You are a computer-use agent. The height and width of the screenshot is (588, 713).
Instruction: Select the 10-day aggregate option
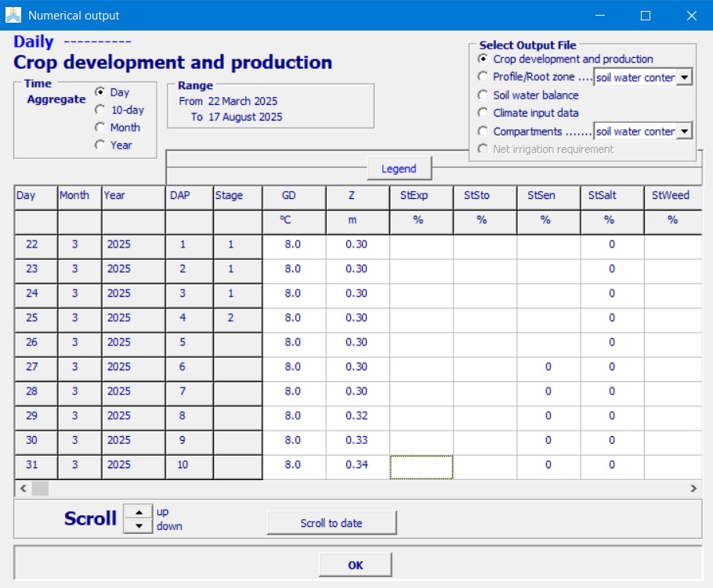pos(100,110)
